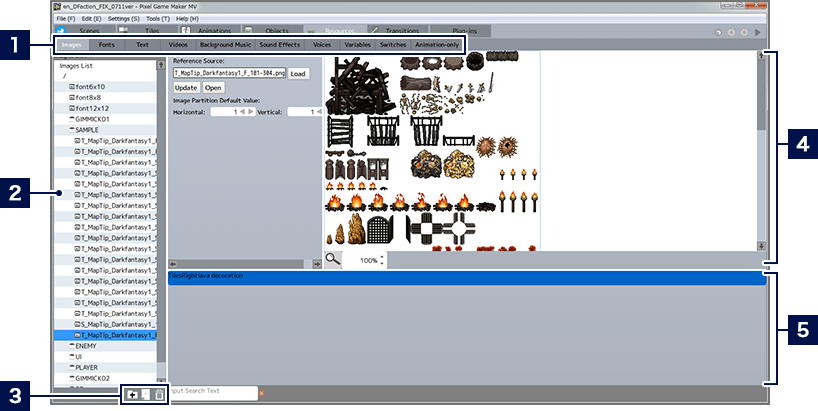Click the add image icon beside the trash can
Viewport: 818px width, 411px height.
click(x=145, y=395)
